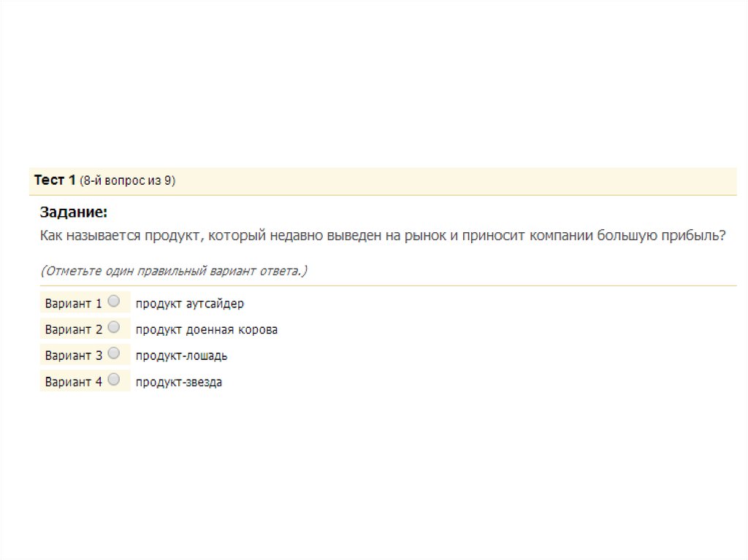Click empty space in the yellow test header bar

453,181
